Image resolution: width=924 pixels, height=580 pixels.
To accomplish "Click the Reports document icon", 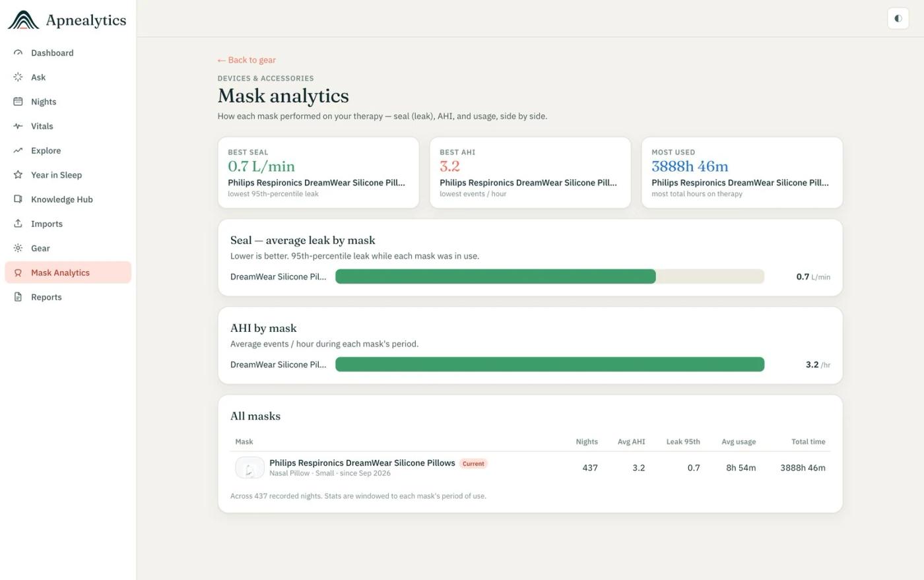I will pos(18,297).
